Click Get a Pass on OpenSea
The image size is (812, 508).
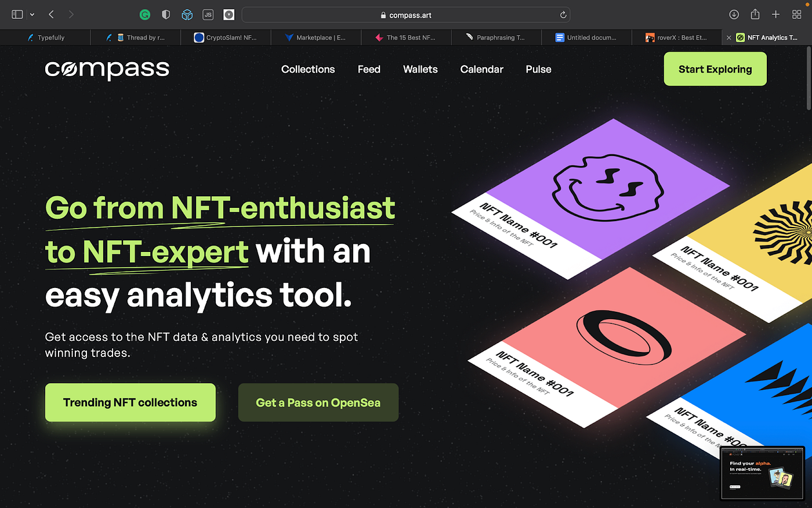point(318,402)
